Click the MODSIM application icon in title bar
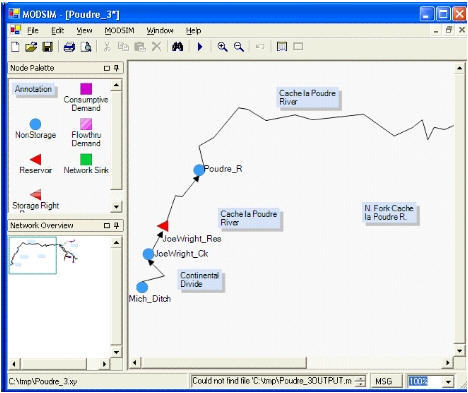This screenshot has height=393, width=468. point(14,14)
